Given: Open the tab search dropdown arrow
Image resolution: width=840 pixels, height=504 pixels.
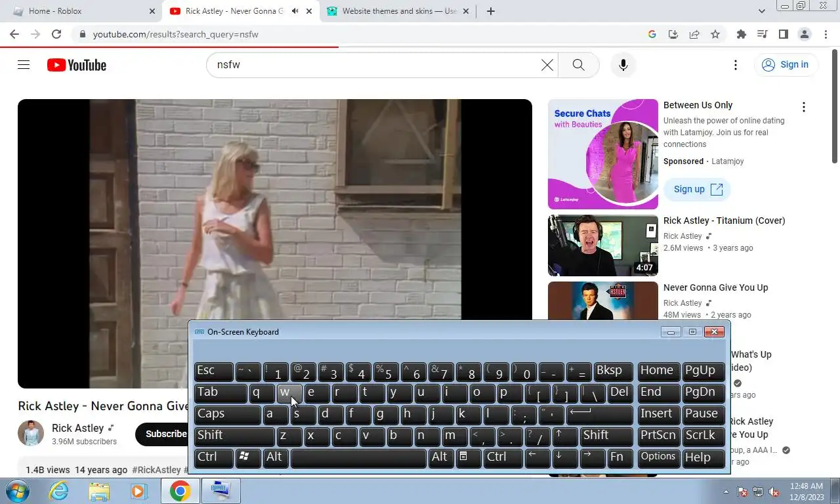Looking at the screenshot, I should click(x=762, y=11).
